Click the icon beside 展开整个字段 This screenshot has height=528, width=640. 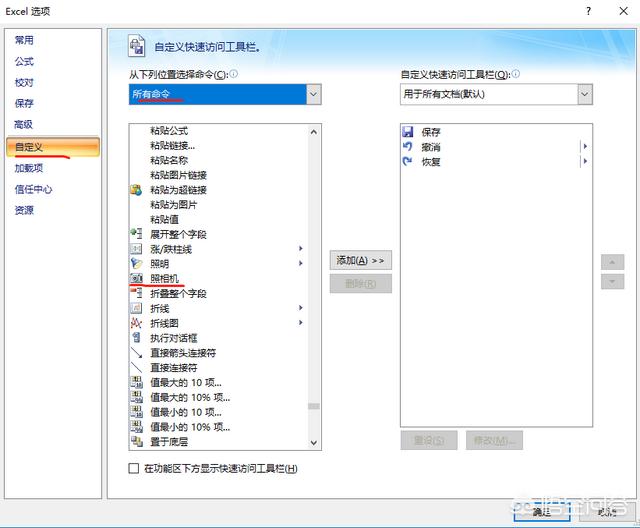(136, 234)
